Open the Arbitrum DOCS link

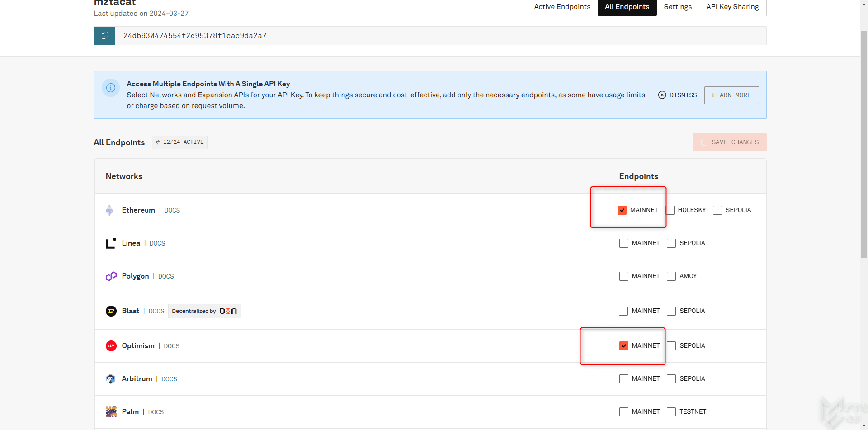[169, 379]
